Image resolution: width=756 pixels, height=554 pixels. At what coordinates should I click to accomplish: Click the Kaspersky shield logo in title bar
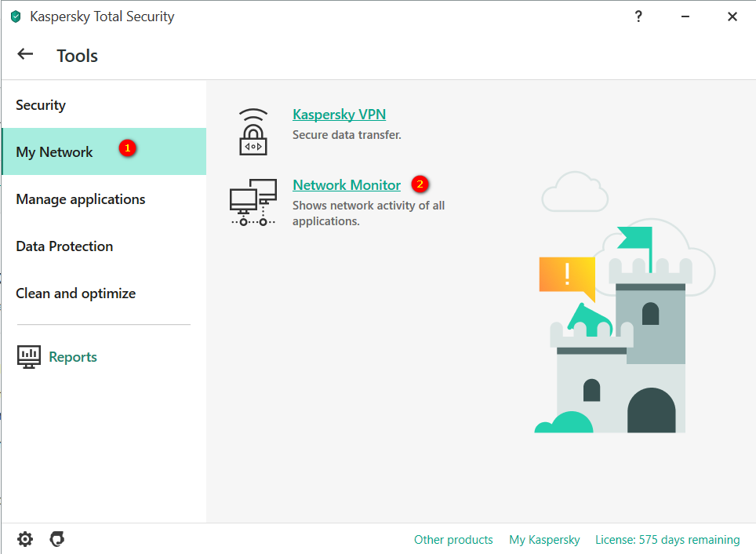(16, 17)
